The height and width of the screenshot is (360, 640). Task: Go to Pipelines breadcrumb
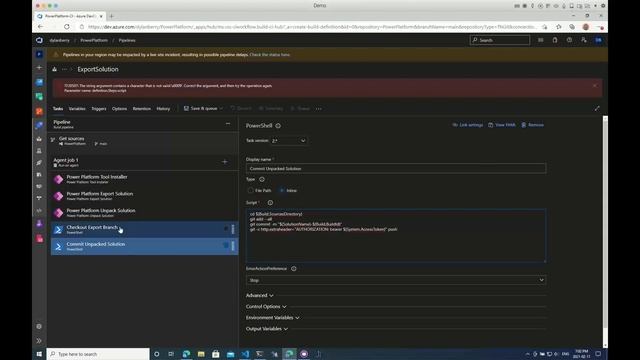pos(127,40)
